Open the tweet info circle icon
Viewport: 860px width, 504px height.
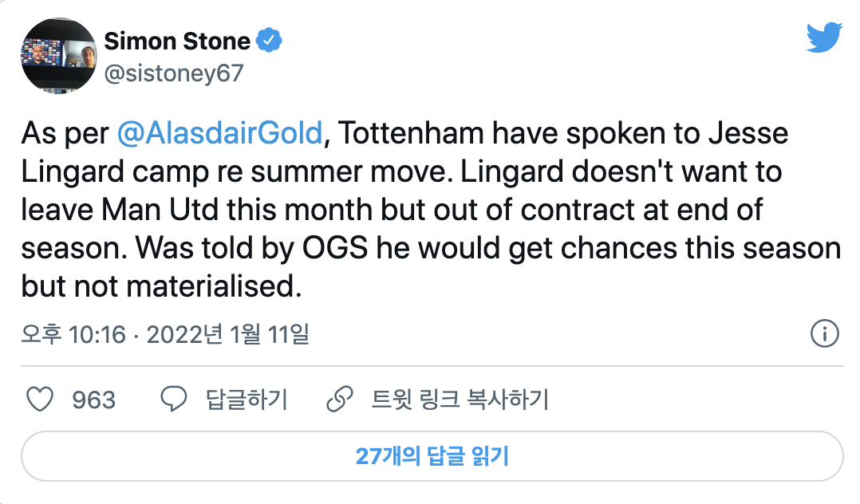tap(824, 334)
